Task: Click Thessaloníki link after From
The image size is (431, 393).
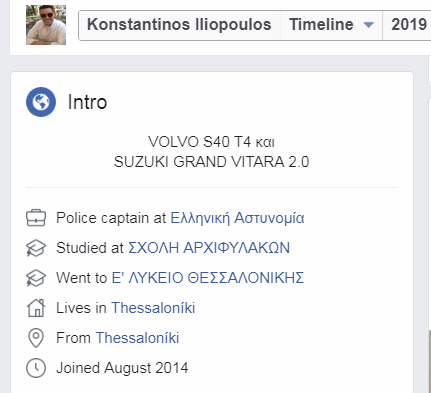Action: tap(137, 338)
